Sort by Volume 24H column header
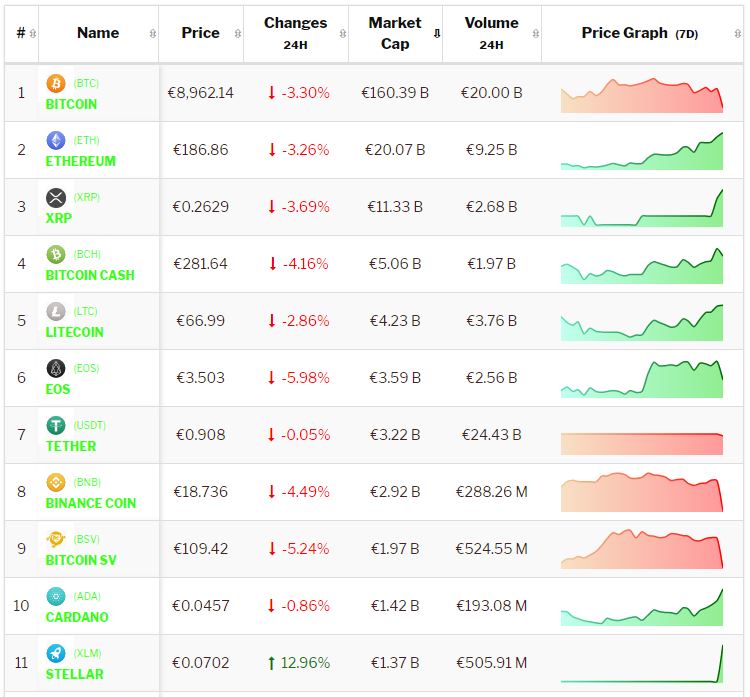The height and width of the screenshot is (697, 750). [x=491, y=33]
